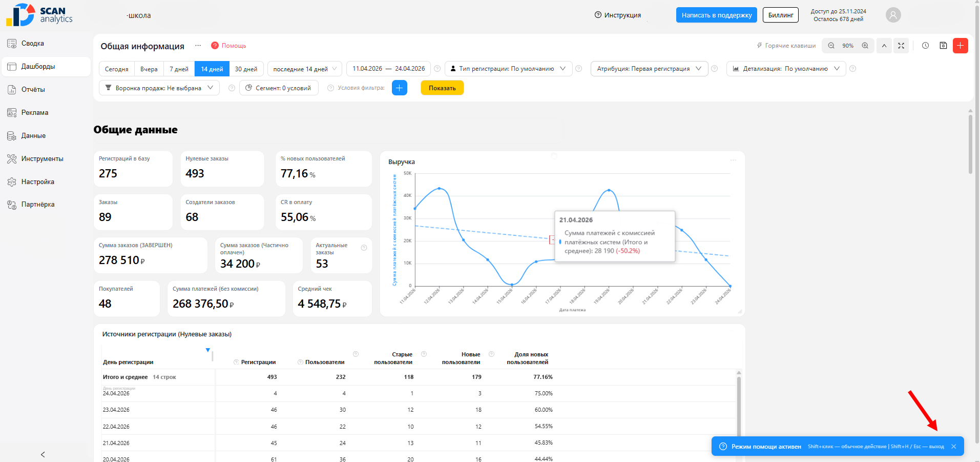Show hint next to the date range field
This screenshot has width=980, height=462.
437,69
